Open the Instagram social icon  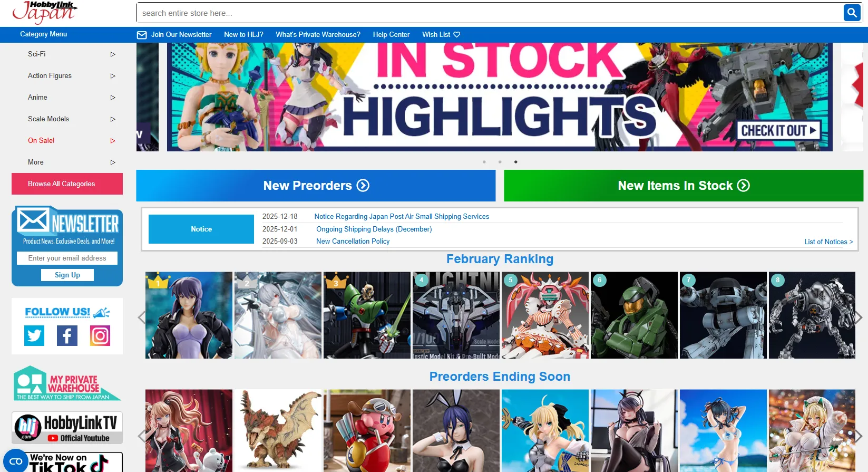tap(100, 335)
